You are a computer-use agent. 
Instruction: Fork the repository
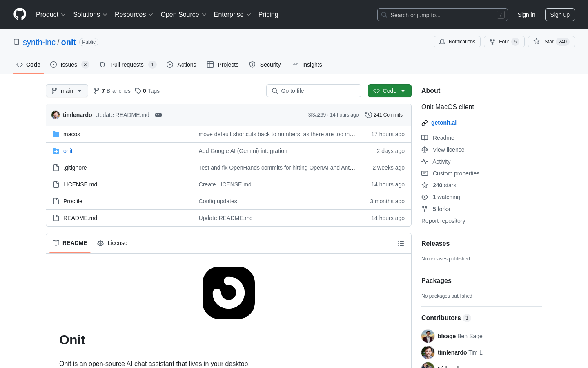coord(504,42)
